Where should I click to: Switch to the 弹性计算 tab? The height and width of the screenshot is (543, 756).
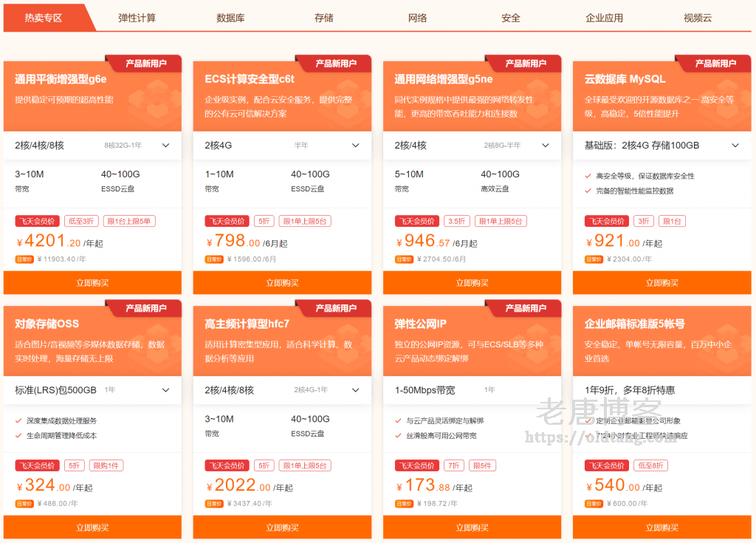(x=137, y=18)
